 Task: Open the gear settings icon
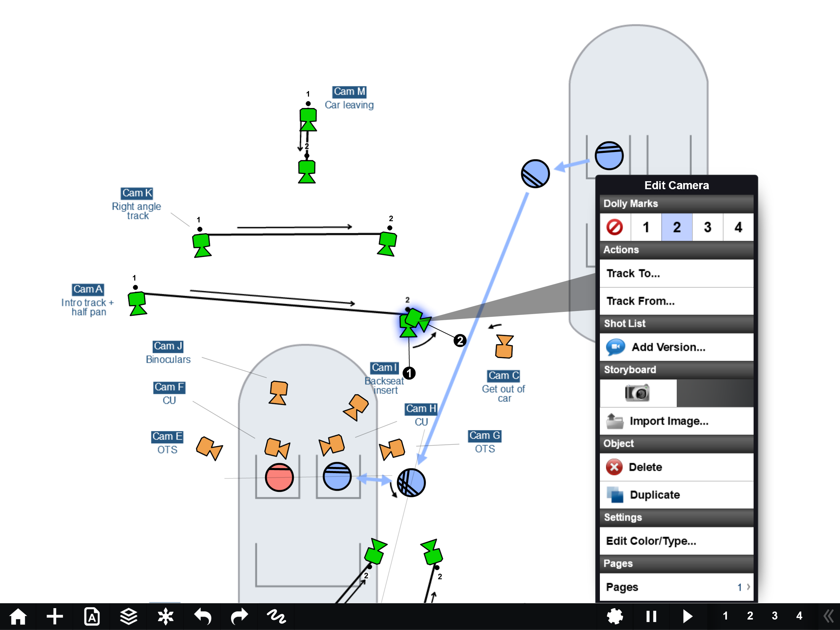click(x=615, y=616)
